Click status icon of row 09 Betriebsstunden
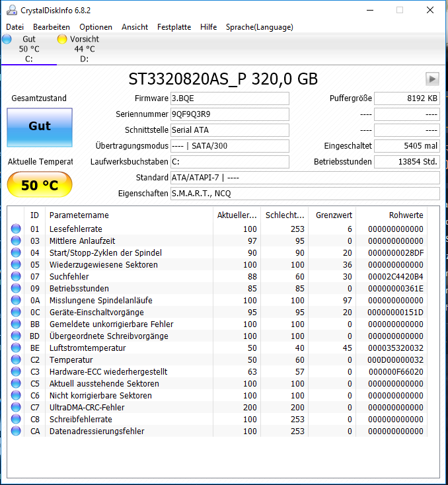The width and height of the screenshot is (448, 485). (x=16, y=288)
